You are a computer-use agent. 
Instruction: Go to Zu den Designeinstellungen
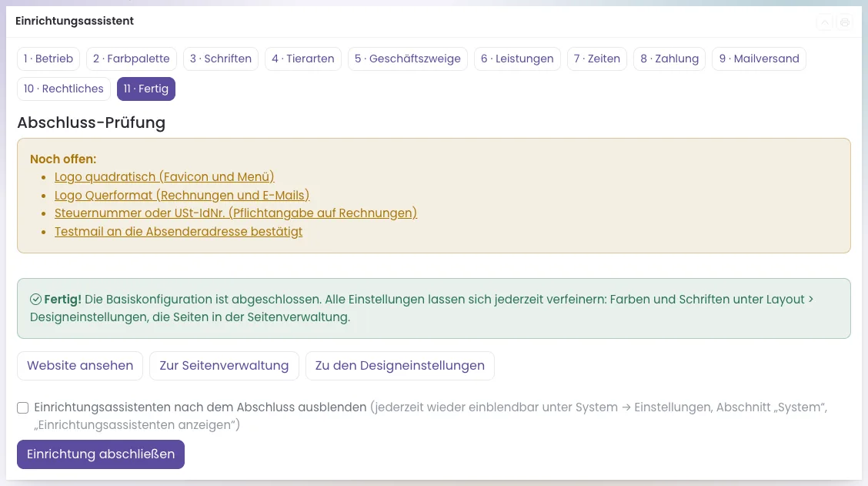tap(399, 366)
